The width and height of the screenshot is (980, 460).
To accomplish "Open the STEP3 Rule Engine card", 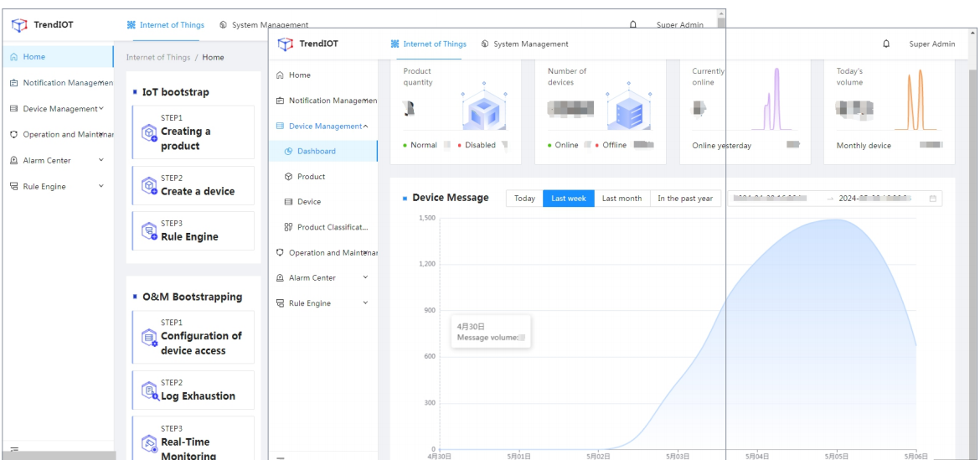I will click(193, 231).
